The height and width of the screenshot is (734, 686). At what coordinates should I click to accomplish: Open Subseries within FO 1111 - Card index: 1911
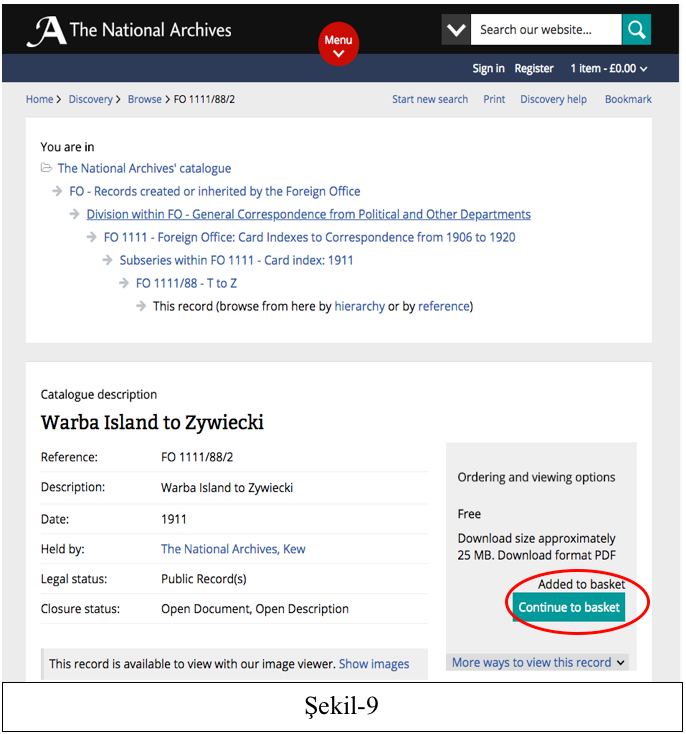(x=236, y=260)
